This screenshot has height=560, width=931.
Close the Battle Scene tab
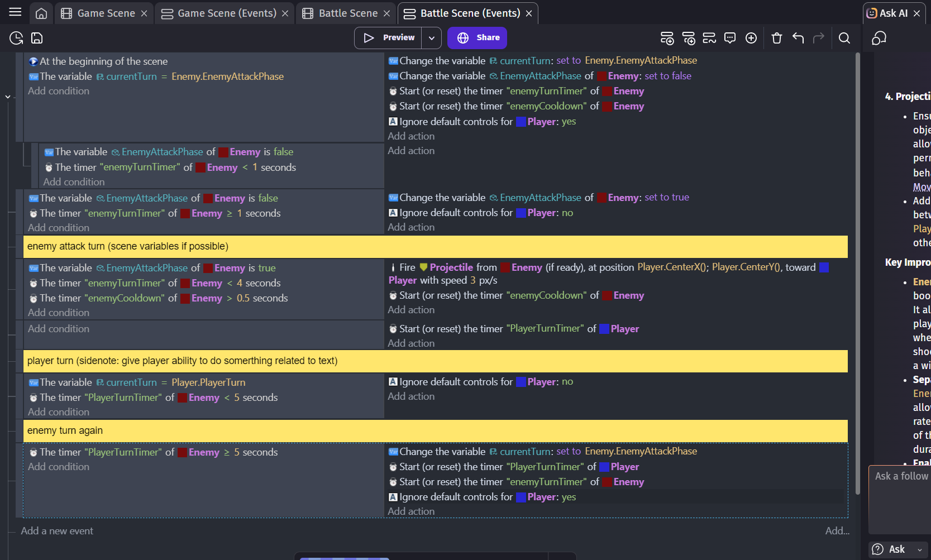coord(386,13)
